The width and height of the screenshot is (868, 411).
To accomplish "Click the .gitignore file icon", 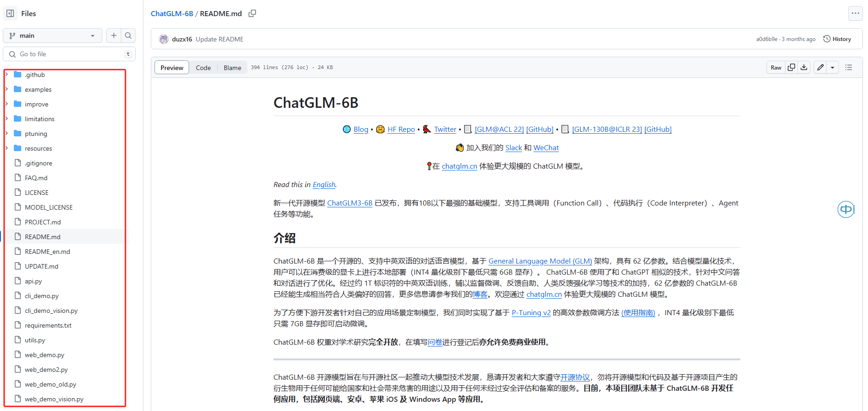I will coord(18,163).
